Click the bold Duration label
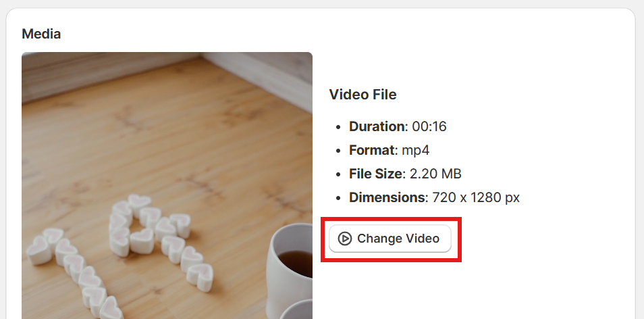 (x=377, y=126)
